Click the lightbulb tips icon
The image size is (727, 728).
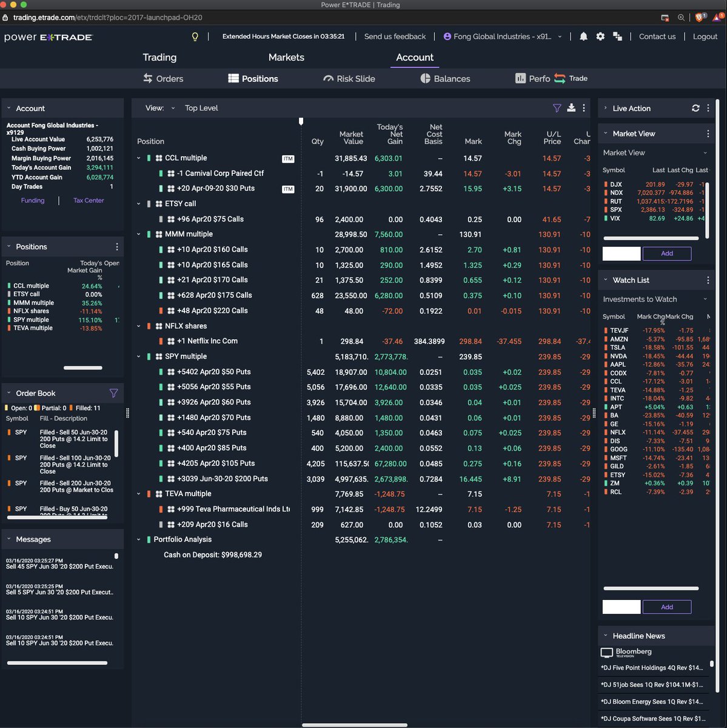coord(195,36)
